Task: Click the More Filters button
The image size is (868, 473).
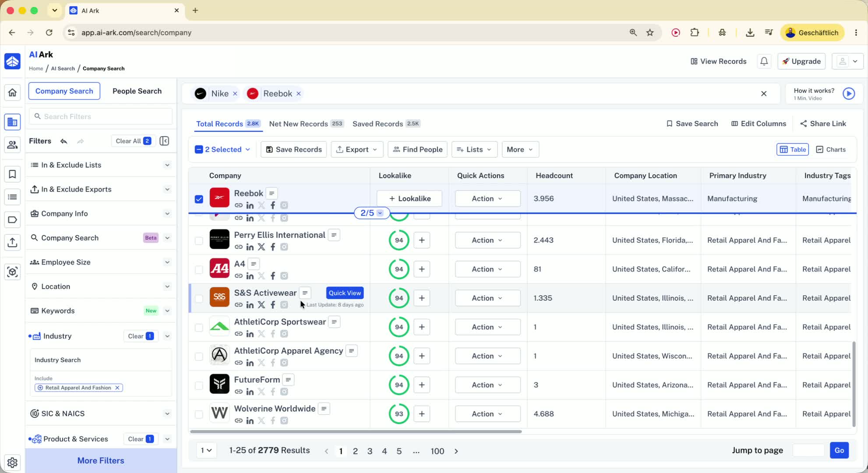Action: point(101,460)
